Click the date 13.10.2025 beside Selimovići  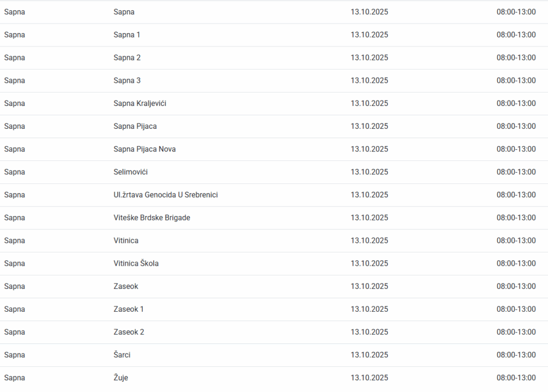369,172
